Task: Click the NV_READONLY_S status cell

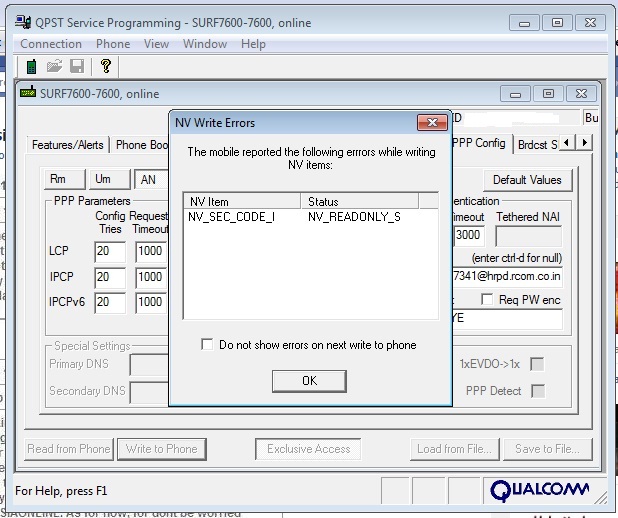Action: 354,217
